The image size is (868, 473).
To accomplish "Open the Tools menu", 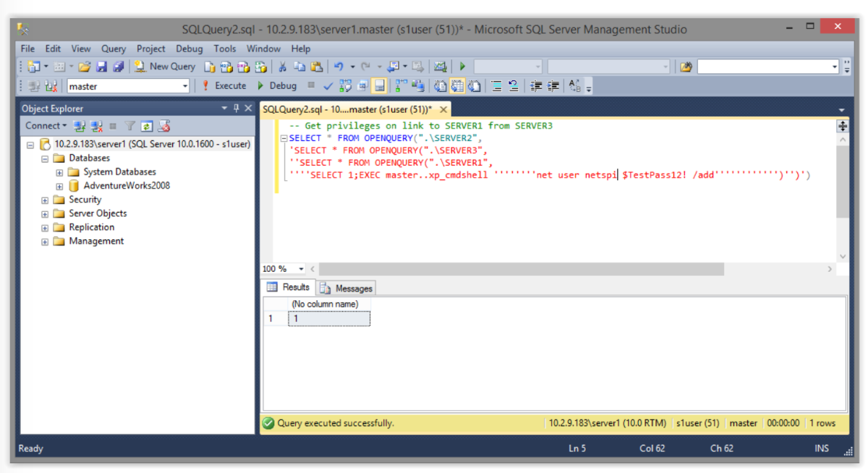I will point(225,48).
